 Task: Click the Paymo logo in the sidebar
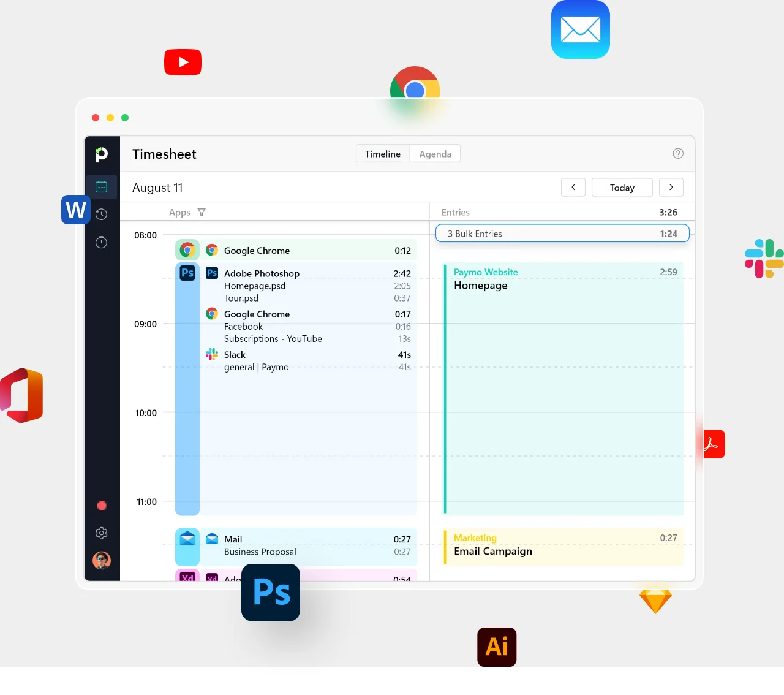pos(102,154)
